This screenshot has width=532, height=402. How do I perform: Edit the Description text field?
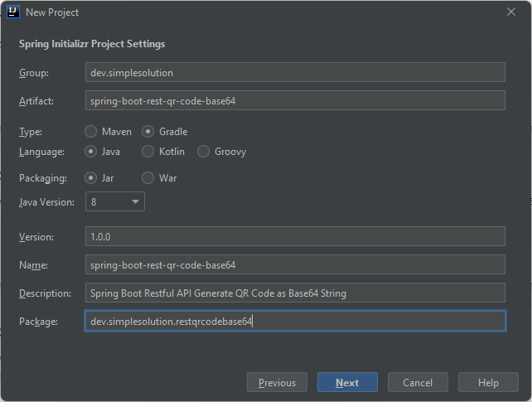295,293
